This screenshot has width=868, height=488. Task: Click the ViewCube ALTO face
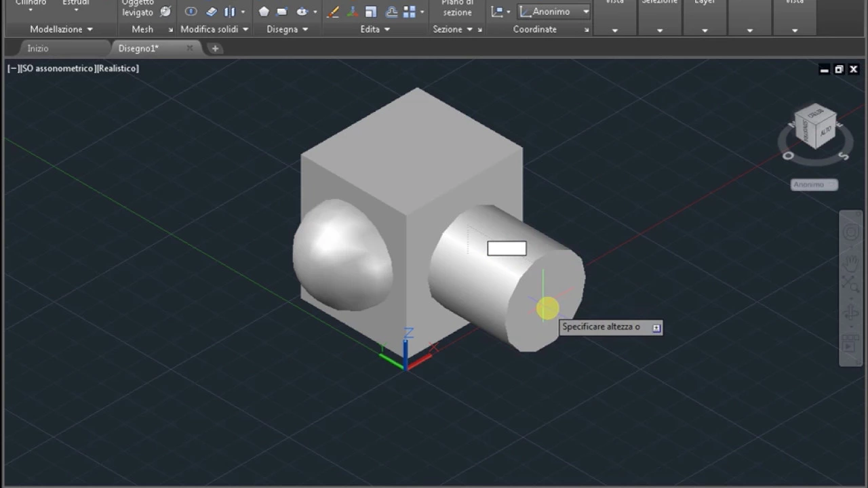[x=825, y=131]
